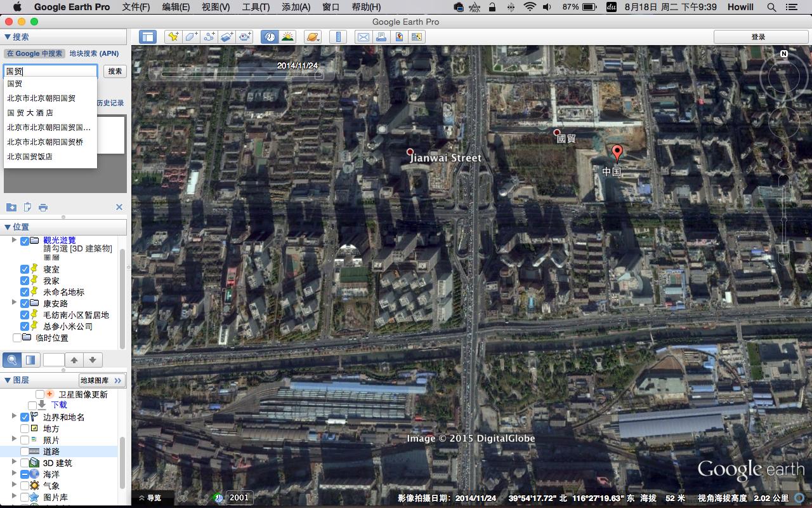Click the 搜索 button
The width and height of the screenshot is (812, 508).
tap(114, 71)
